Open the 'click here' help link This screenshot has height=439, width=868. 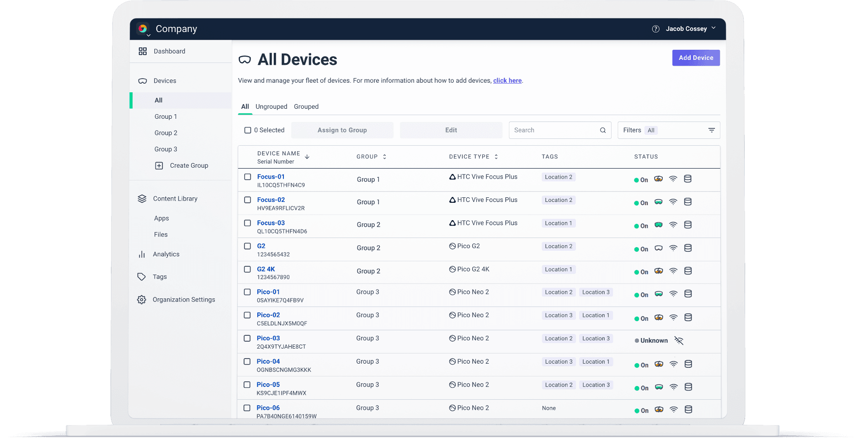(x=507, y=80)
